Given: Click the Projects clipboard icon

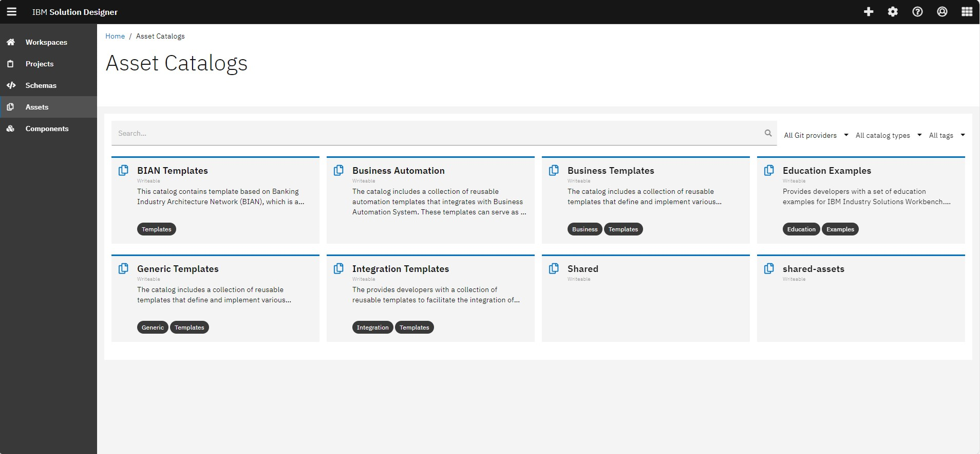Looking at the screenshot, I should coord(10,64).
